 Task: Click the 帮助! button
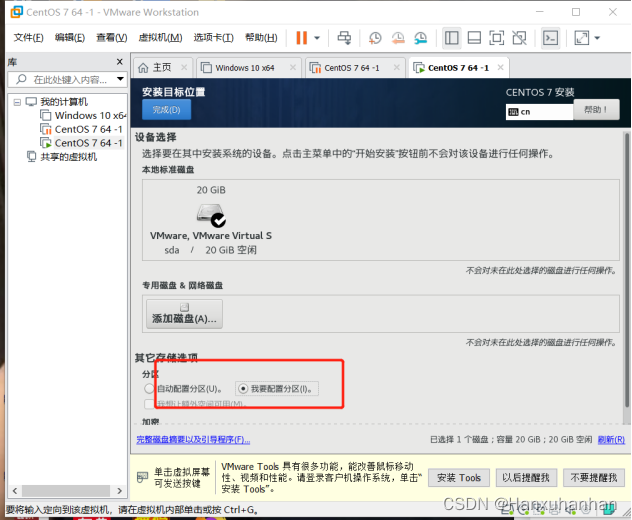click(x=596, y=109)
